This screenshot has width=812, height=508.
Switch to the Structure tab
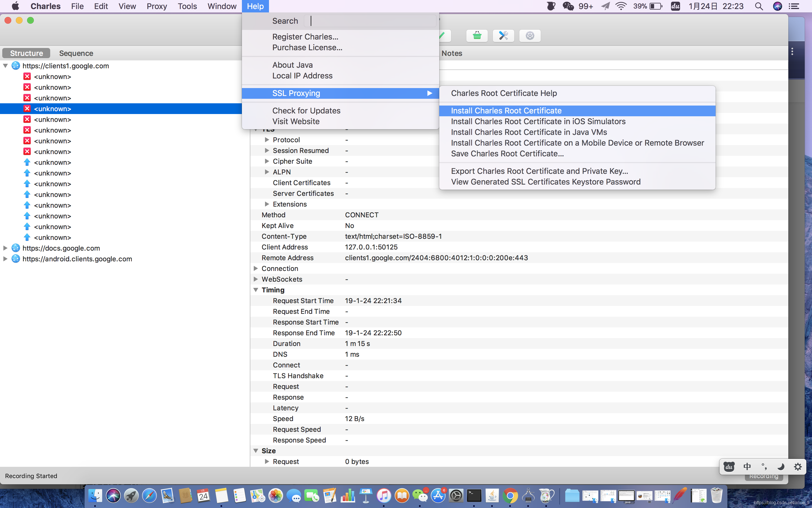[x=27, y=53]
